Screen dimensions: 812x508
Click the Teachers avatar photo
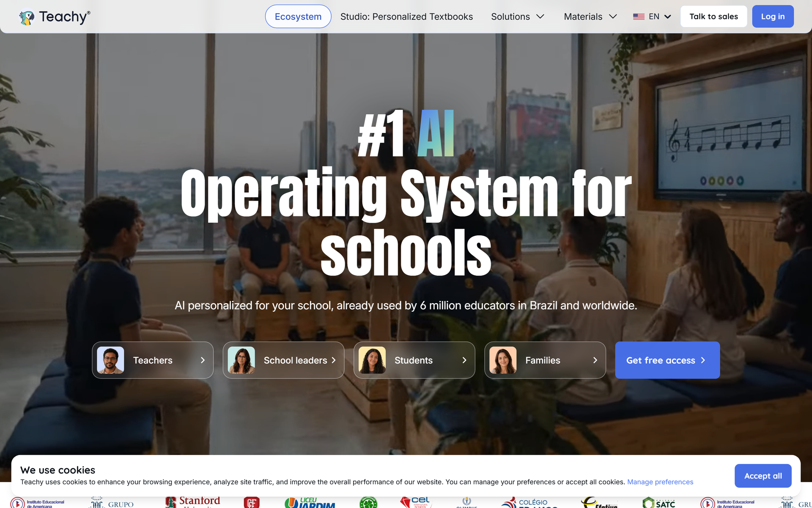point(110,360)
